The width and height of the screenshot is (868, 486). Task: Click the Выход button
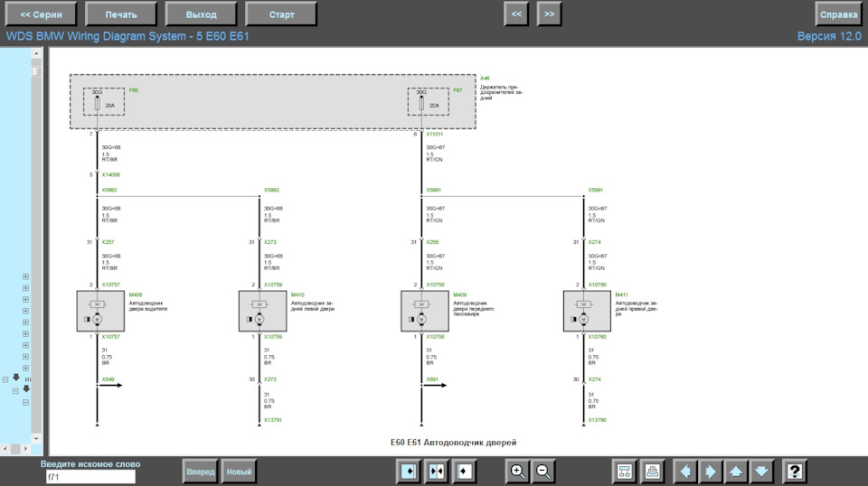(x=201, y=14)
